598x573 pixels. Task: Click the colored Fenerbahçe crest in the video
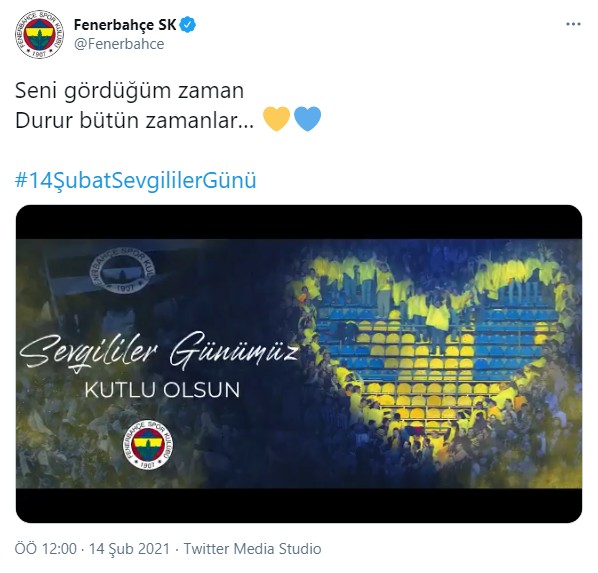coord(148,445)
